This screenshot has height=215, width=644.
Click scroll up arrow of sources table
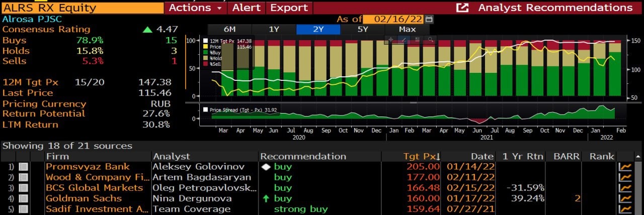click(x=639, y=156)
